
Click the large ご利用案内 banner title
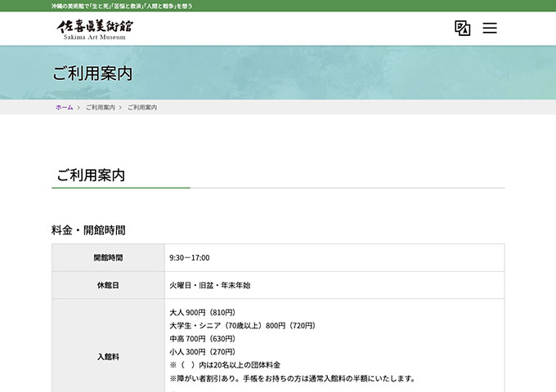click(x=92, y=73)
